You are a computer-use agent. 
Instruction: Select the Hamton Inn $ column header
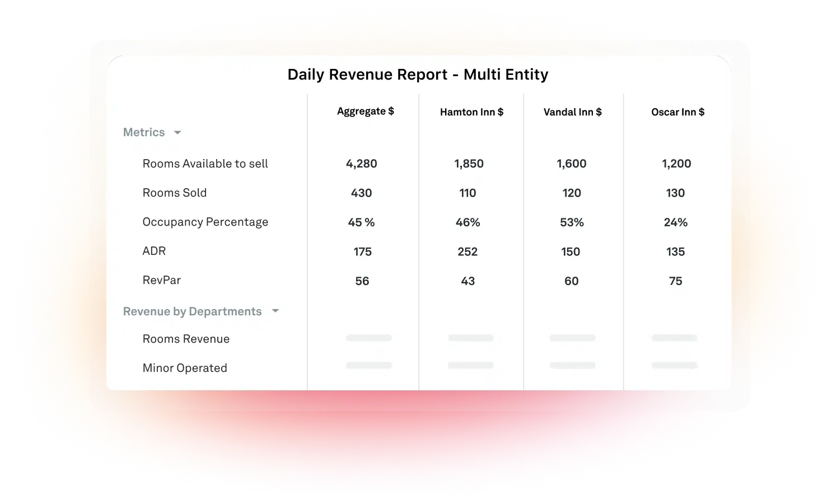click(471, 111)
